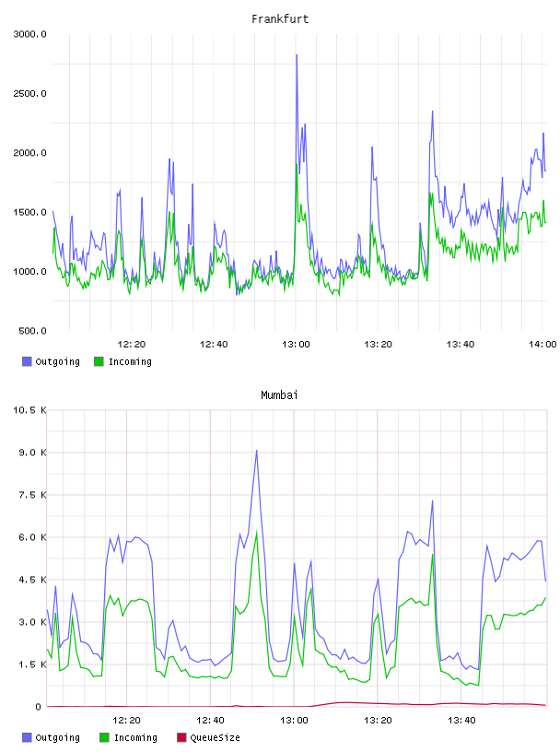The width and height of the screenshot is (560, 752).
Task: Click the 12:40 time label on Frankfurt chart
Action: (x=214, y=345)
